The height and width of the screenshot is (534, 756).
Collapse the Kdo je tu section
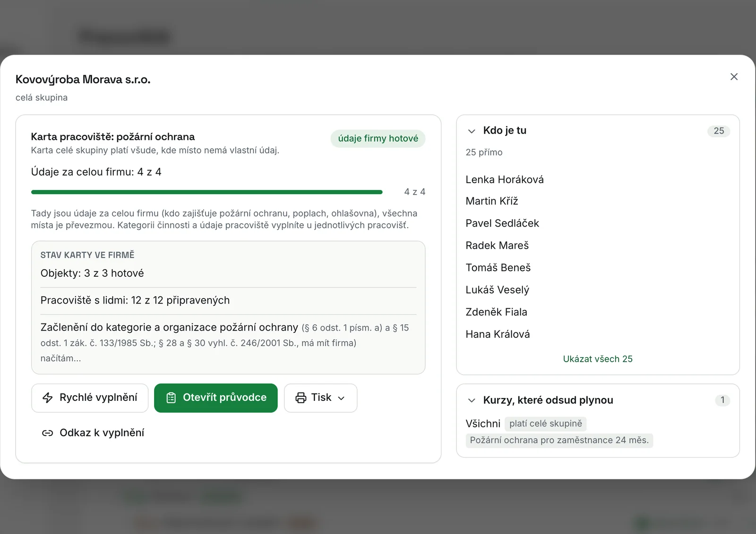(x=471, y=131)
